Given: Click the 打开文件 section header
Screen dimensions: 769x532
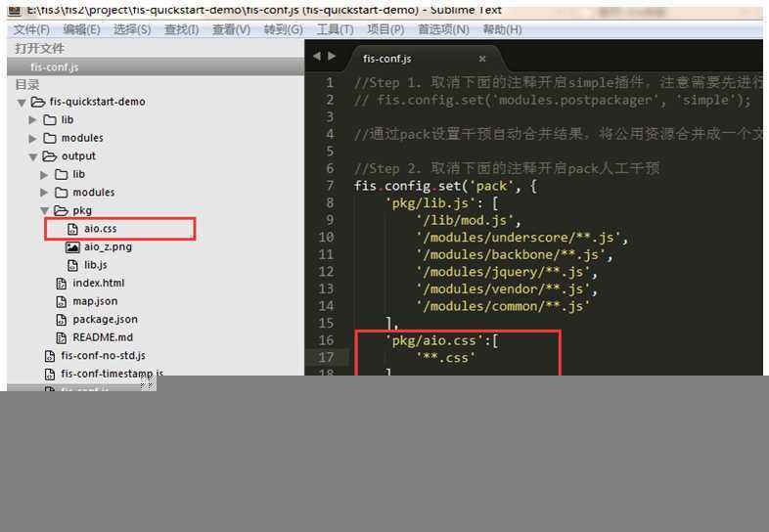Looking at the screenshot, I should tap(40, 49).
